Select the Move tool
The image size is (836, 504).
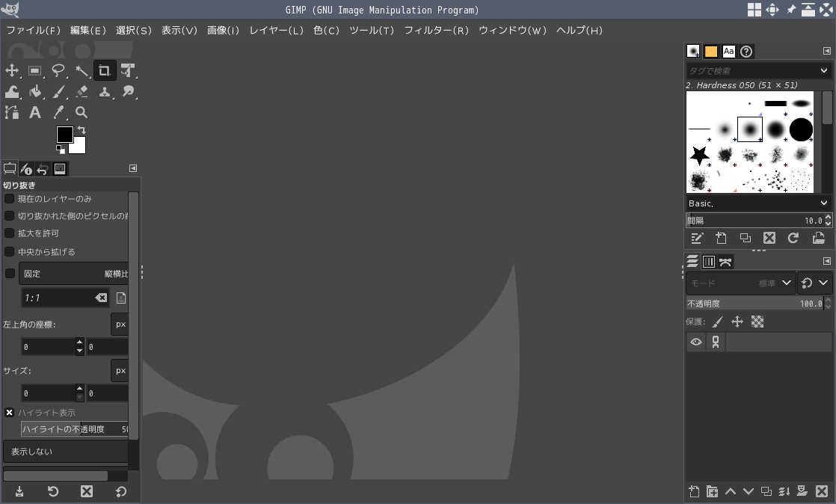[12, 70]
